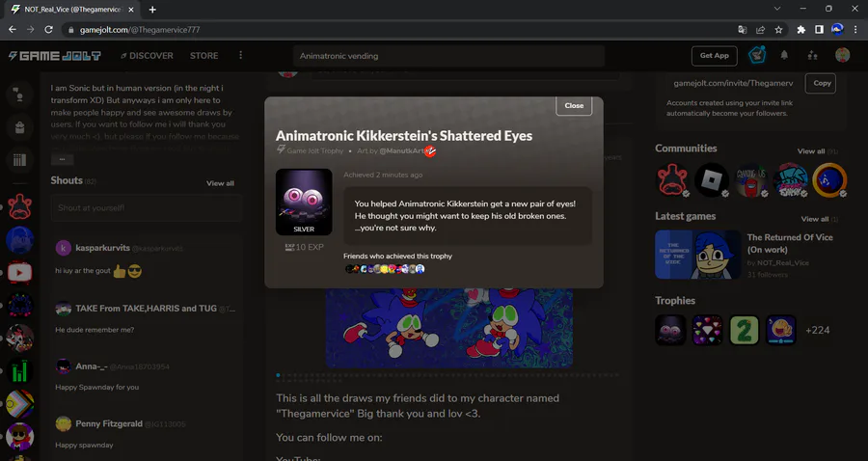Viewport: 868px width, 461px height.
Task: Go to the Store tab
Action: click(203, 56)
